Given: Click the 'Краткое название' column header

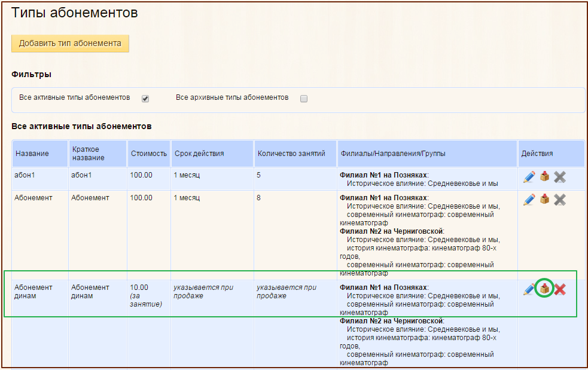Looking at the screenshot, I should [x=88, y=154].
